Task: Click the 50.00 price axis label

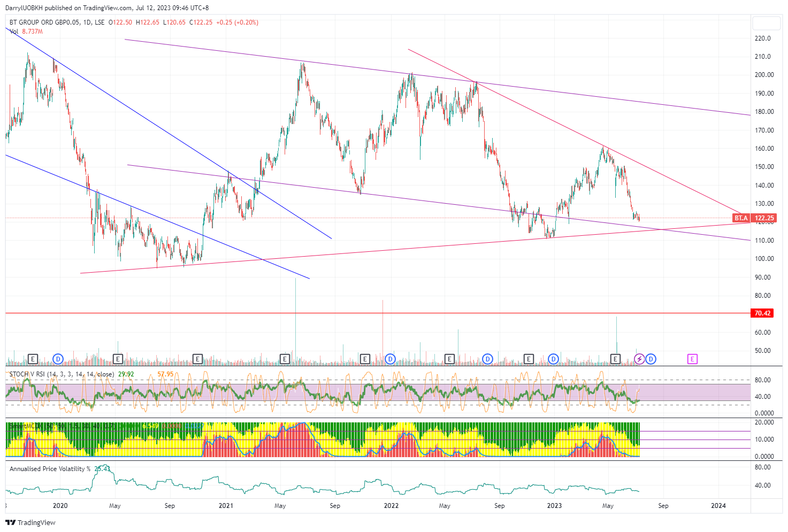Action: [762, 351]
